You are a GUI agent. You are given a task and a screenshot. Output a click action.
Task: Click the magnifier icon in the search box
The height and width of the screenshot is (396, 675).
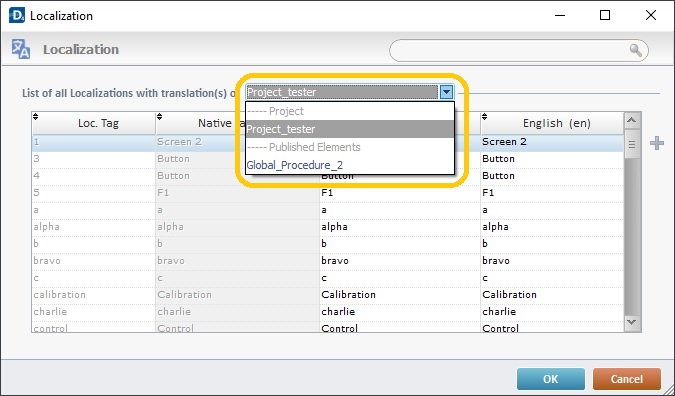coord(636,50)
